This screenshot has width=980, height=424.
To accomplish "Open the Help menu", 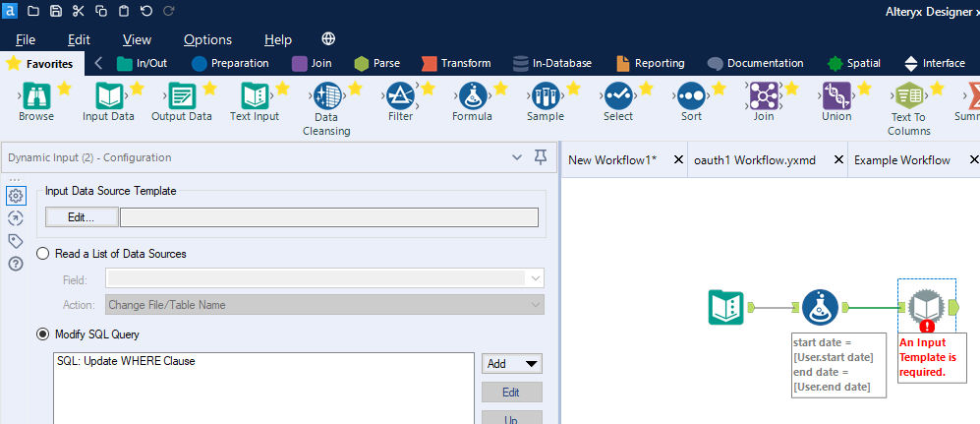I will [278, 39].
